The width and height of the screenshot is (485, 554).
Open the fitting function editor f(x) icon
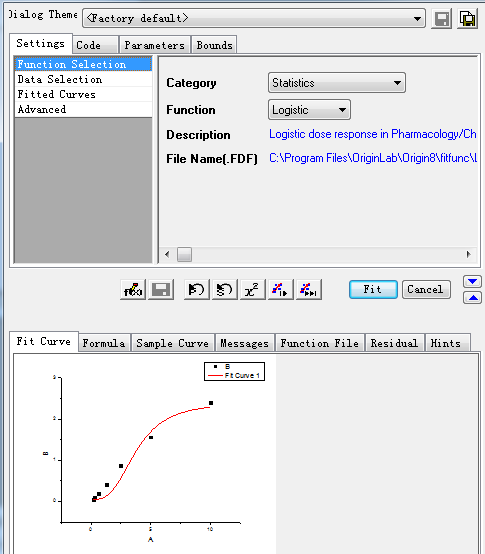[x=133, y=290]
